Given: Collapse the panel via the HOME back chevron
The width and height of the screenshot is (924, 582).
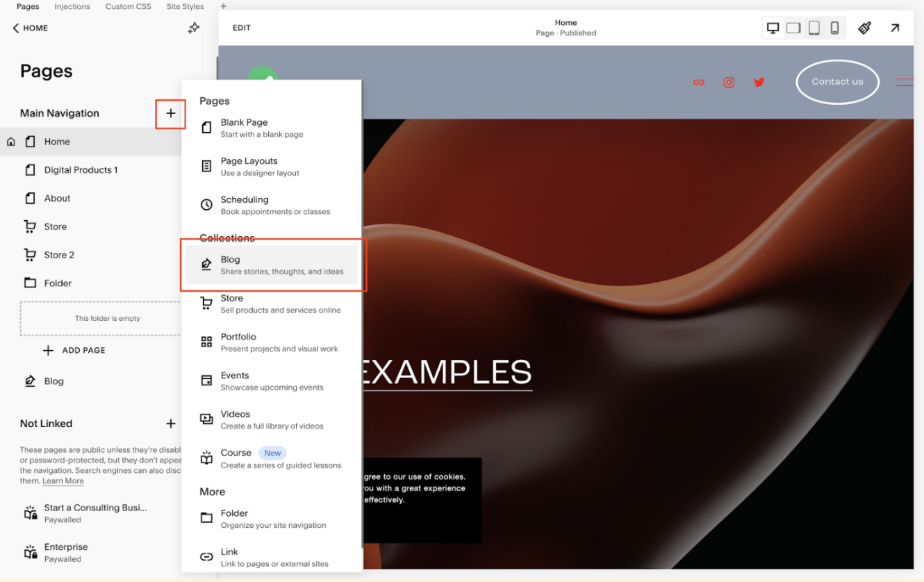Looking at the screenshot, I should tap(15, 28).
